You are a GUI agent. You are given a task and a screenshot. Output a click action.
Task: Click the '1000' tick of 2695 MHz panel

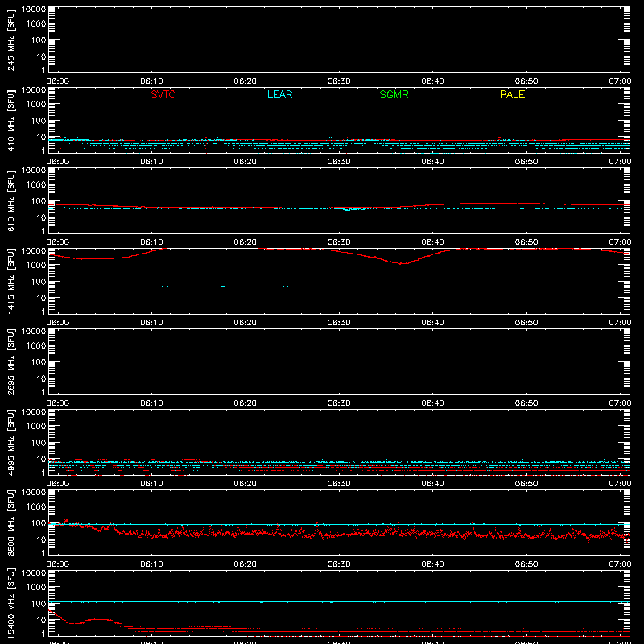(x=36, y=346)
